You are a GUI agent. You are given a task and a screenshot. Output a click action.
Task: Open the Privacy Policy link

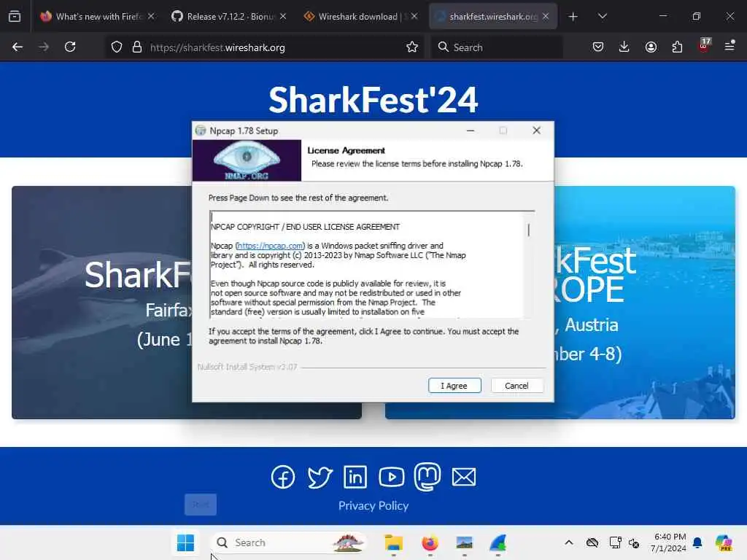tap(373, 505)
